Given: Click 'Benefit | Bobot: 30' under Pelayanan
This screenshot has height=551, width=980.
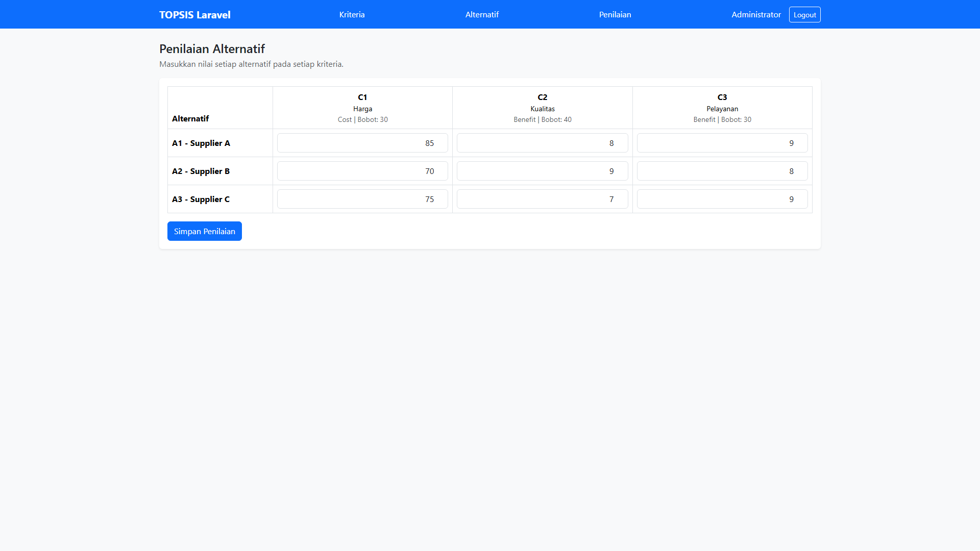Looking at the screenshot, I should [x=722, y=119].
